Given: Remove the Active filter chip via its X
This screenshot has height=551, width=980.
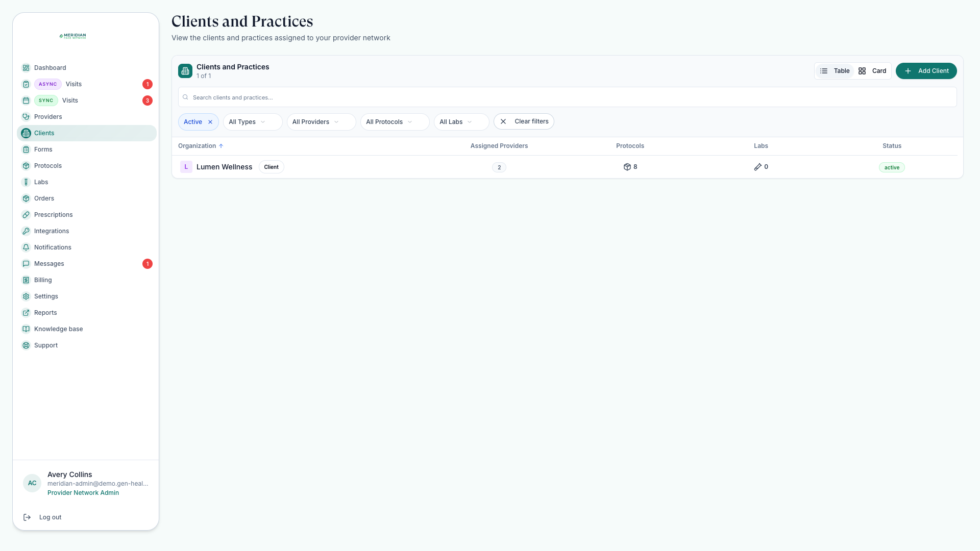Looking at the screenshot, I should coord(210,122).
